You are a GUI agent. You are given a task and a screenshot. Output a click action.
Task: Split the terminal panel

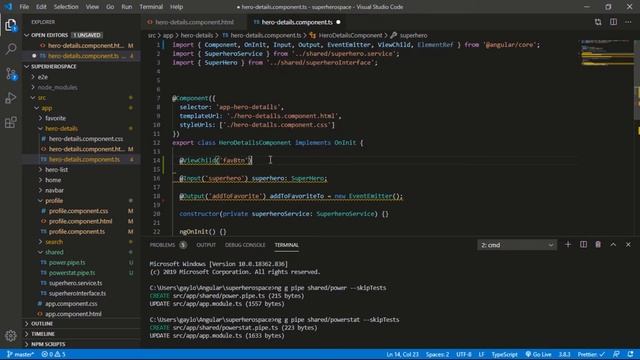click(x=583, y=244)
